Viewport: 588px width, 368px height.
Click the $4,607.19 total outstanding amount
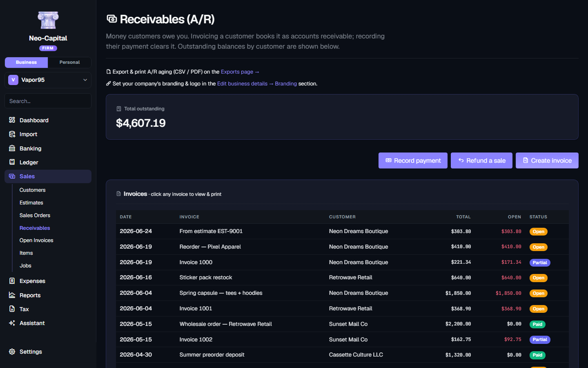(141, 123)
